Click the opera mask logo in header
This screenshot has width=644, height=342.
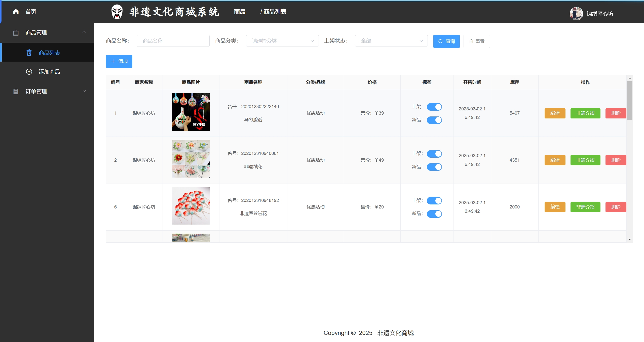[117, 12]
